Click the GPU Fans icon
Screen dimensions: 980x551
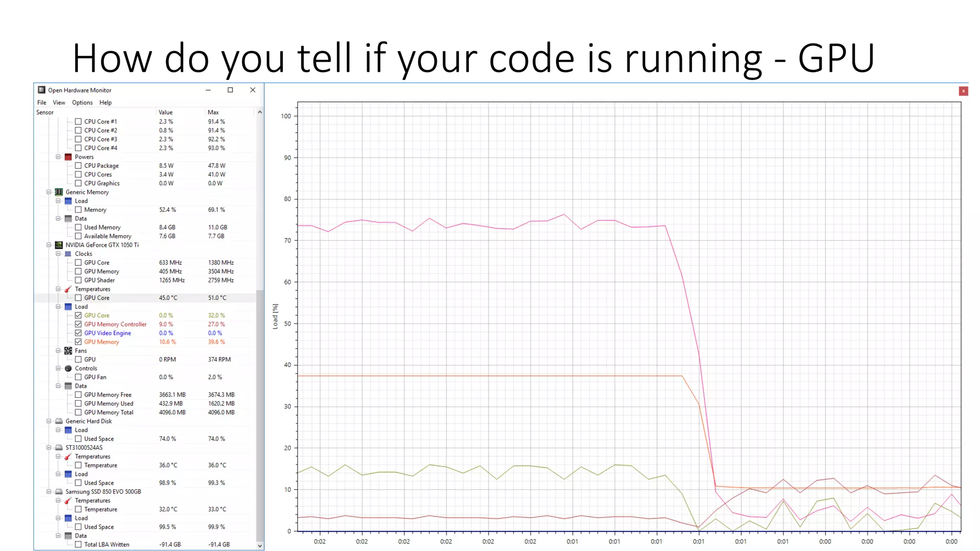pos(68,351)
